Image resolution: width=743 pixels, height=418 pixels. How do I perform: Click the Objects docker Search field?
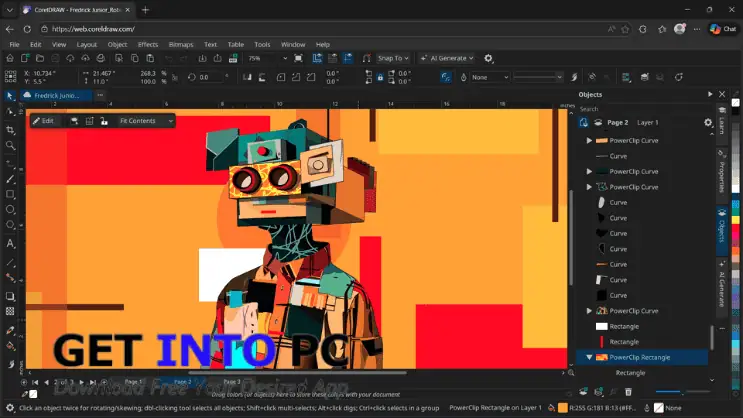pyautogui.click(x=642, y=109)
